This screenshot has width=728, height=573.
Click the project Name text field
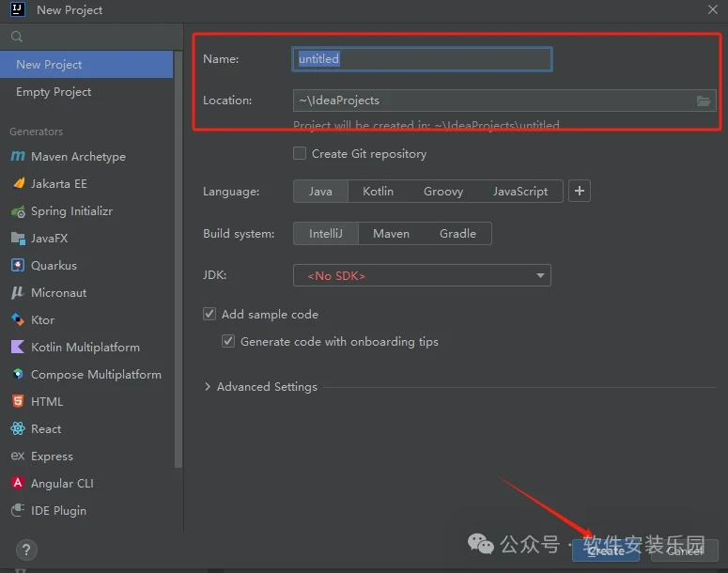pyautogui.click(x=422, y=59)
